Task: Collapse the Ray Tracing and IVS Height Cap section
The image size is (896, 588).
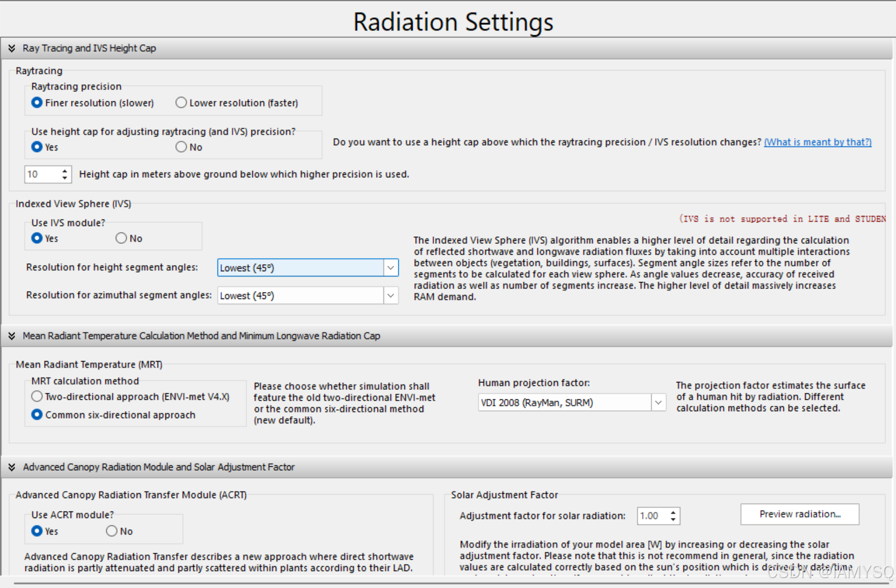Action: coord(11,48)
